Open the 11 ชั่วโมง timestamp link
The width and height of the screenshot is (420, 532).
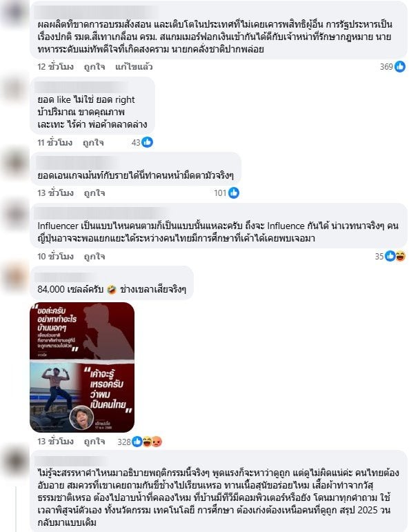54,143
